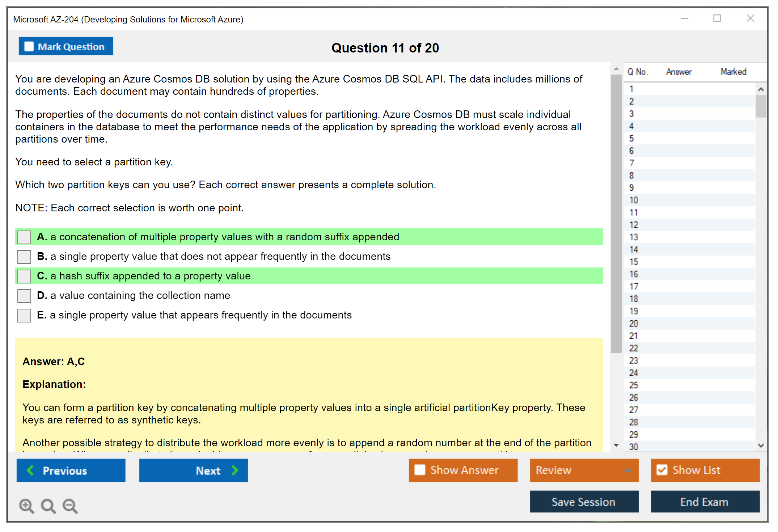Check option C hash suffix appended
Image resolution: width=778 pixels, height=532 pixels.
pos(24,276)
